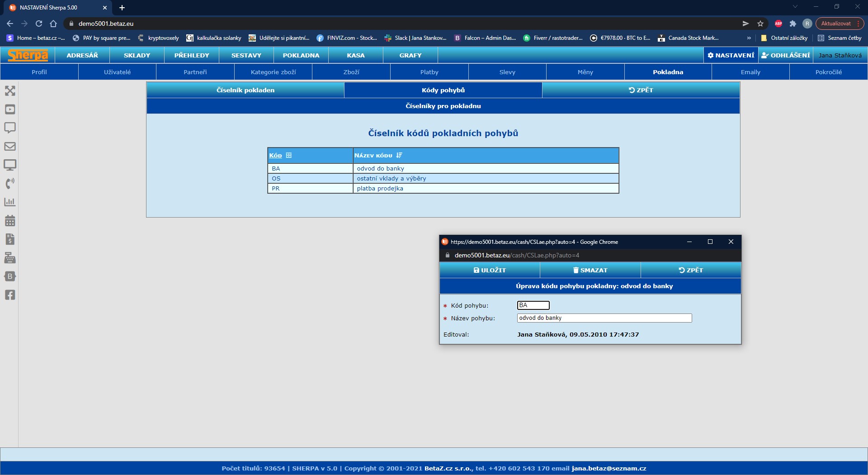
Task: Click the Kód column header link
Action: tap(275, 155)
